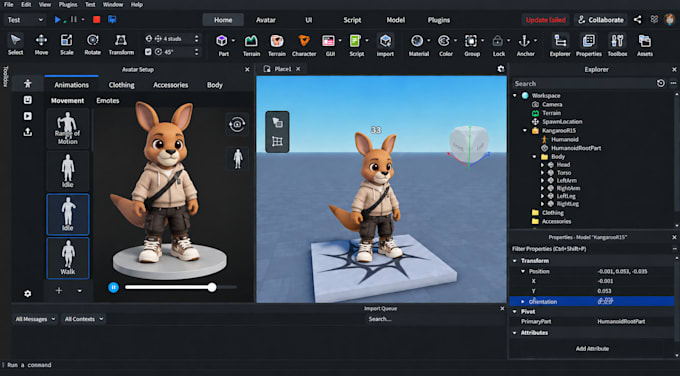Select the Range of Motion thumbnail
This screenshot has width=680, height=376.
tap(68, 128)
